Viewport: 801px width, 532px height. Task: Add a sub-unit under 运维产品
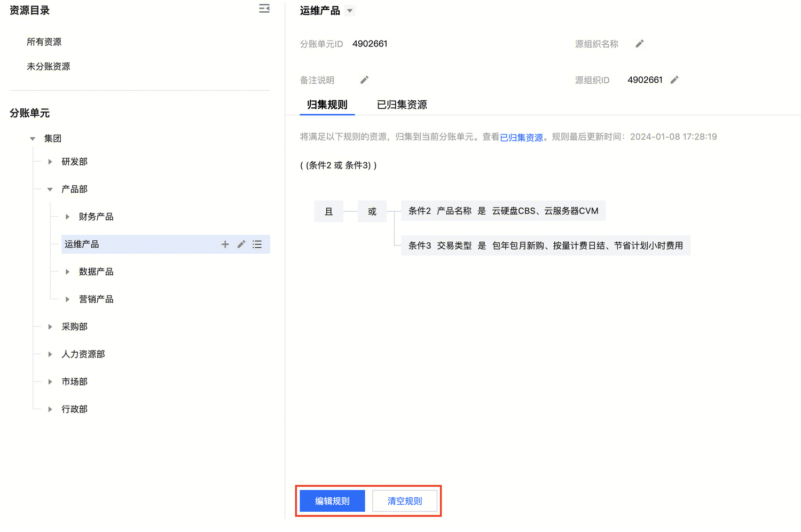point(225,244)
